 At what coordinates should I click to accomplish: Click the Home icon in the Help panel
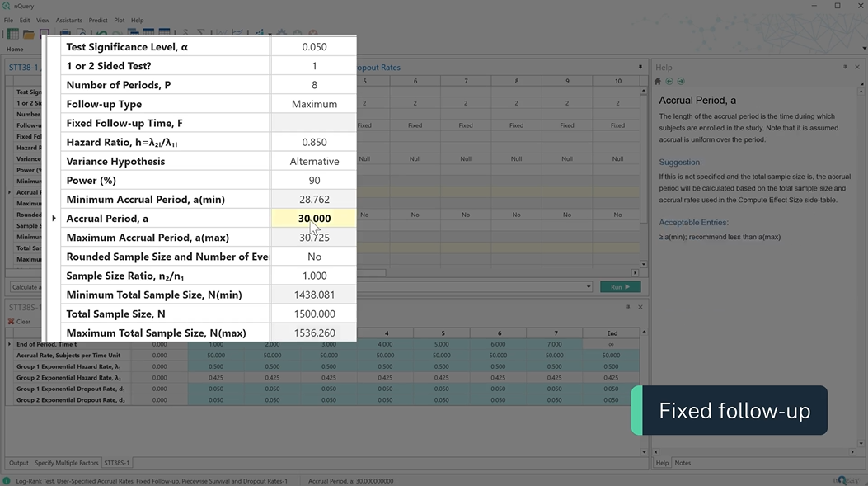tap(658, 81)
